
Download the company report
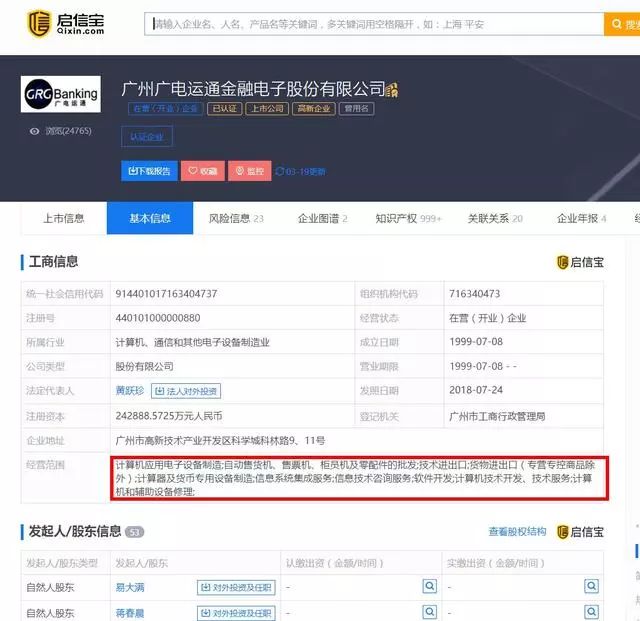(x=149, y=171)
